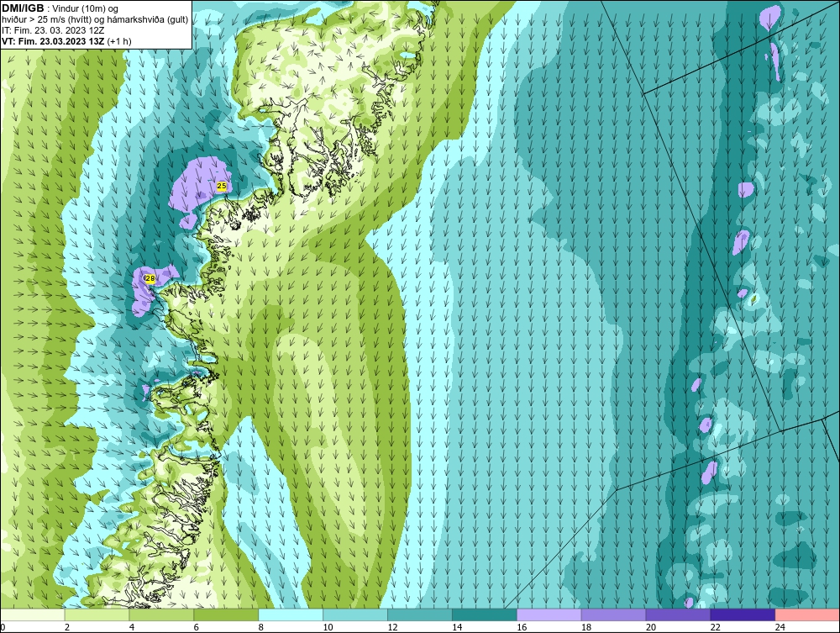Click the 12–14 m/s teal legend swatch
This screenshot has height=633, width=840.
pyautogui.click(x=420, y=615)
